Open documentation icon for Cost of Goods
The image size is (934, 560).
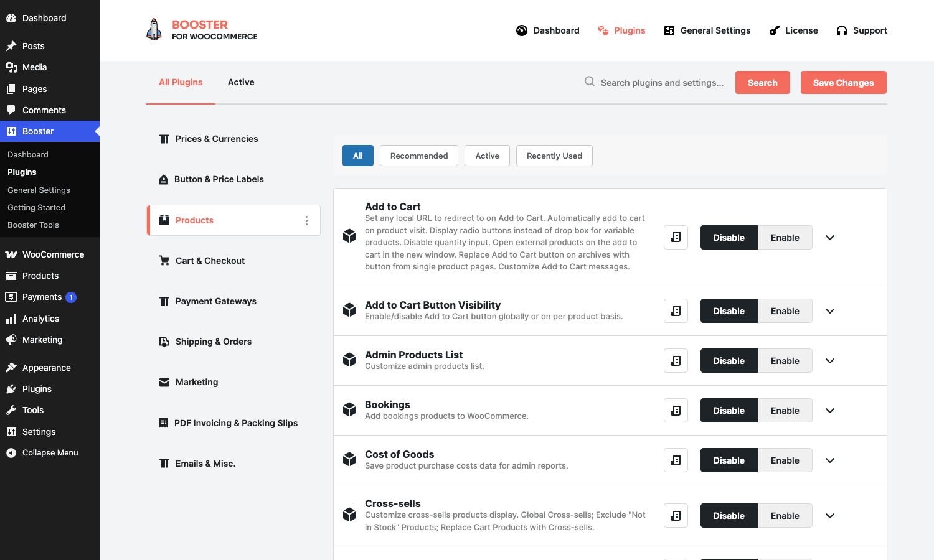pos(676,460)
